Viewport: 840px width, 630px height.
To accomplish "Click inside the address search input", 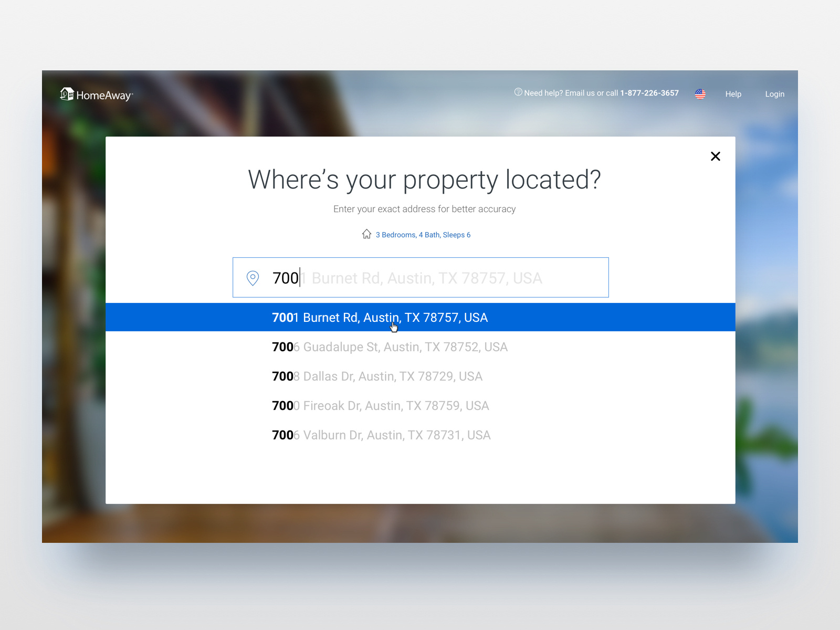I will coord(420,278).
